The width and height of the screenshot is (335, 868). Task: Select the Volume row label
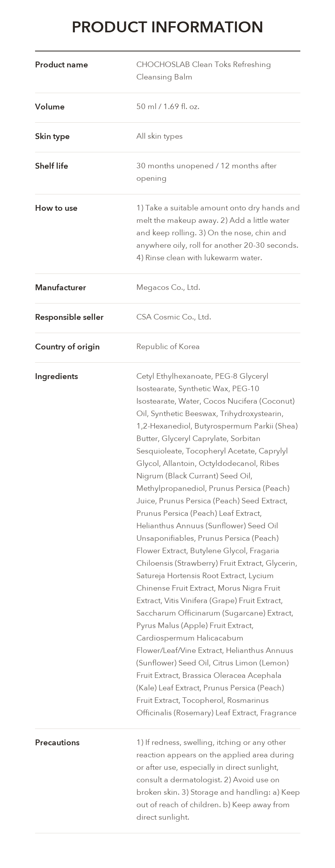coord(50,107)
